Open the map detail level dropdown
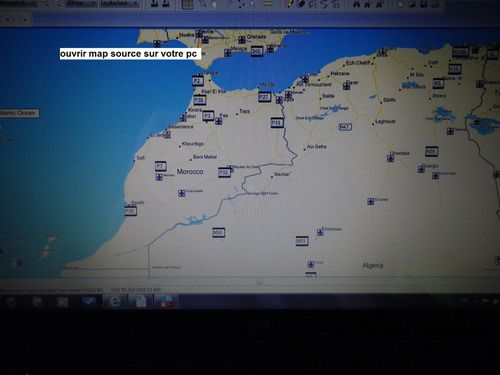Image resolution: width=500 pixels, height=375 pixels. point(120,3)
